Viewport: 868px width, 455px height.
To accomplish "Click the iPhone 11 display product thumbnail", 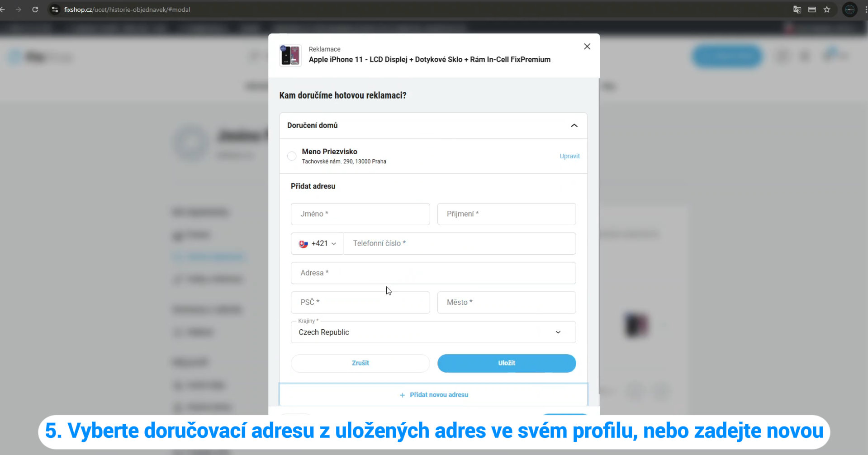I will tap(290, 56).
